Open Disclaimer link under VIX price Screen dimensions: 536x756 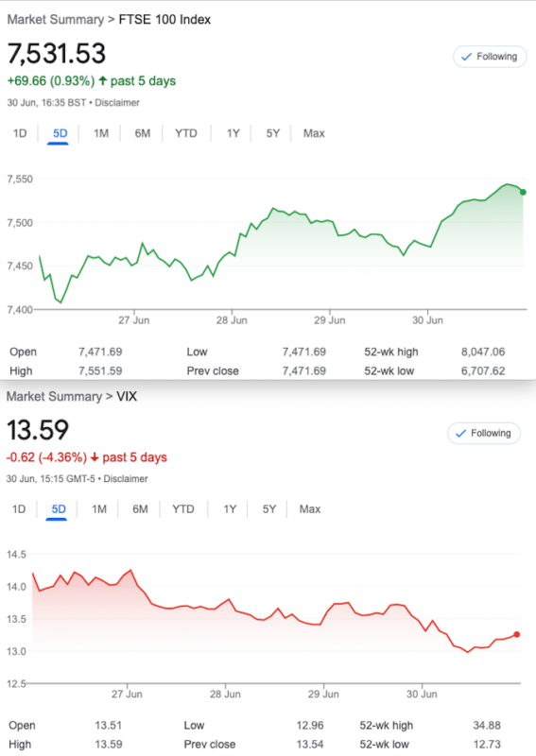(126, 479)
